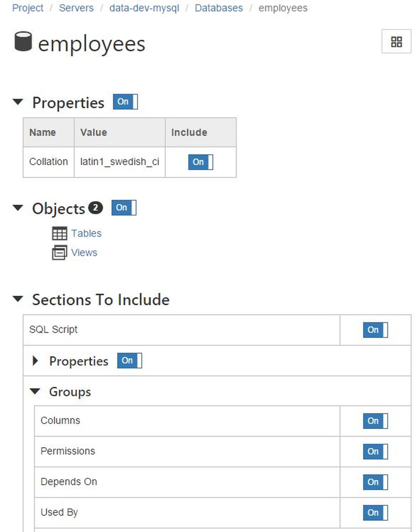The image size is (420, 532).
Task: Open the Views link
Action: tap(85, 251)
